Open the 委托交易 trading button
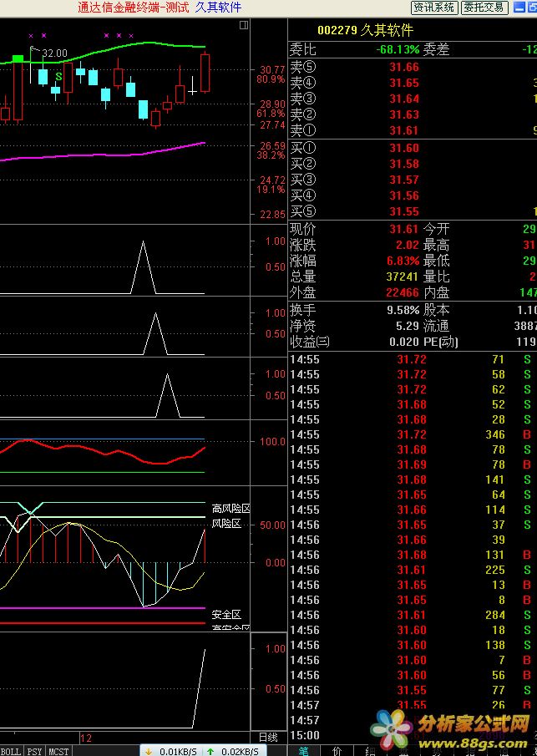 (485, 8)
